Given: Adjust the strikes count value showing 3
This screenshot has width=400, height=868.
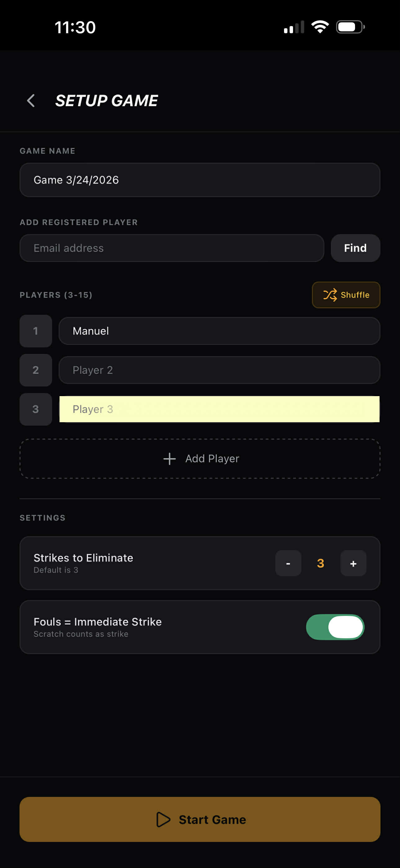Looking at the screenshot, I should 320,563.
